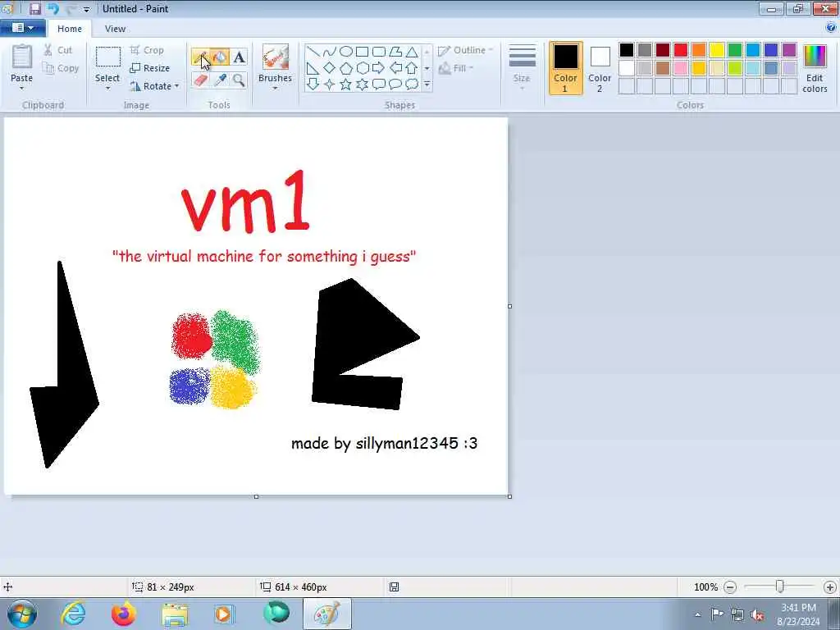
Task: Activate the Color 1 foreground button
Action: 566,68
